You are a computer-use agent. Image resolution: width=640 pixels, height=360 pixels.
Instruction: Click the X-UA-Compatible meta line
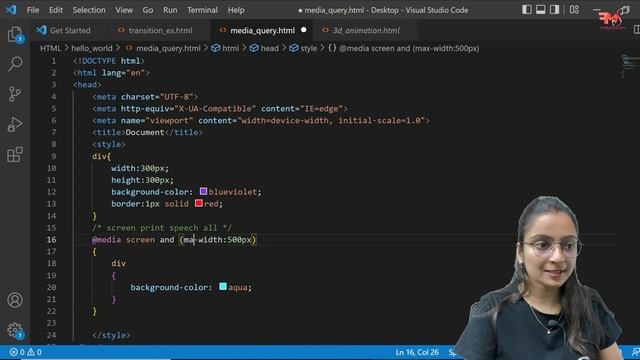pos(220,109)
